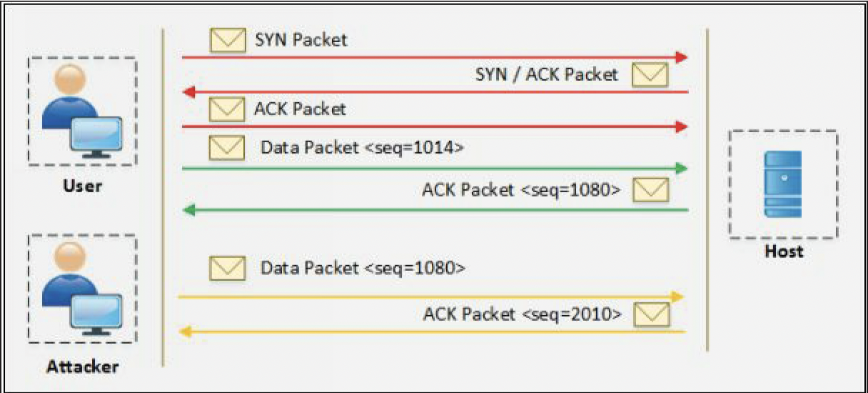The image size is (868, 393).
Task: Click the "Host" label text
Action: (x=784, y=252)
